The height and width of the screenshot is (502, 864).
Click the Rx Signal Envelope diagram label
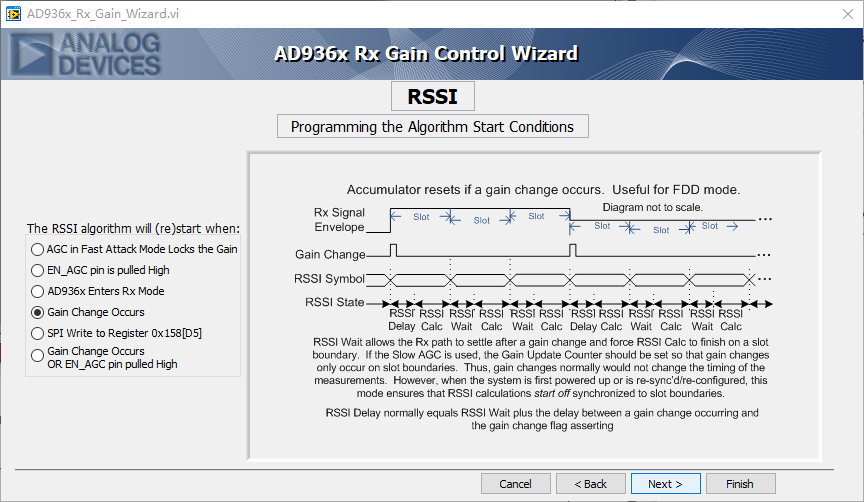click(339, 219)
